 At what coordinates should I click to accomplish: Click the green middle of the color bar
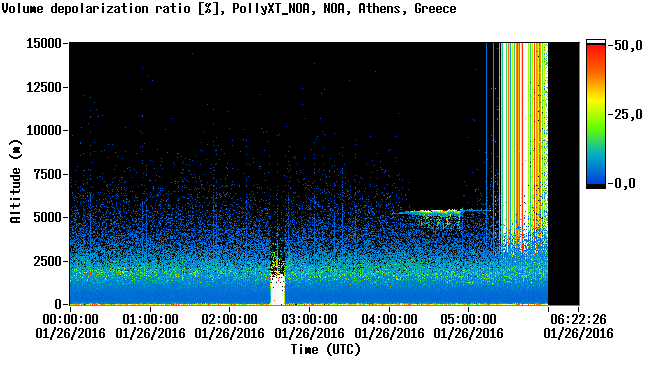[x=596, y=123]
